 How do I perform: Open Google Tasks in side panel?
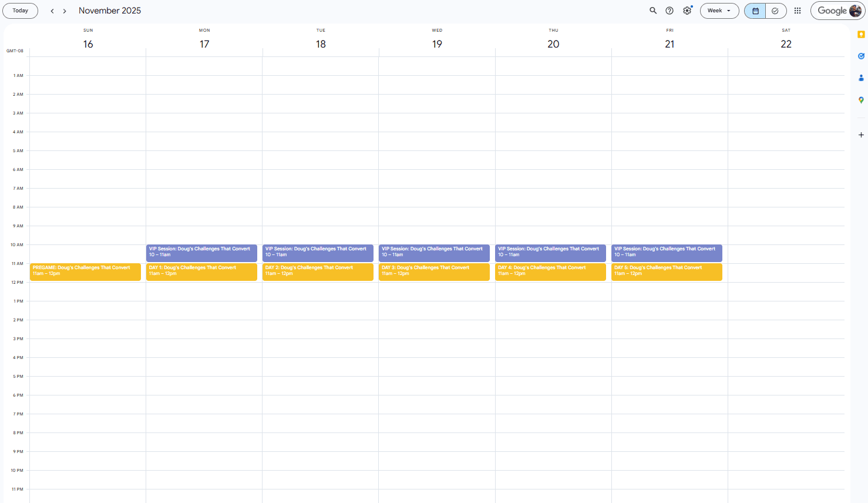coord(861,56)
